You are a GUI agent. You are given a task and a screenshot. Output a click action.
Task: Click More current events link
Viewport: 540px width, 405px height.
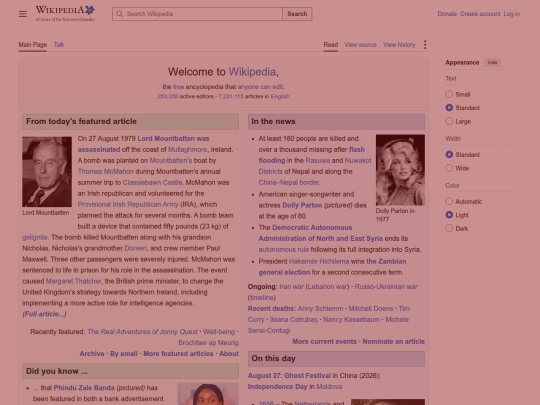click(324, 342)
